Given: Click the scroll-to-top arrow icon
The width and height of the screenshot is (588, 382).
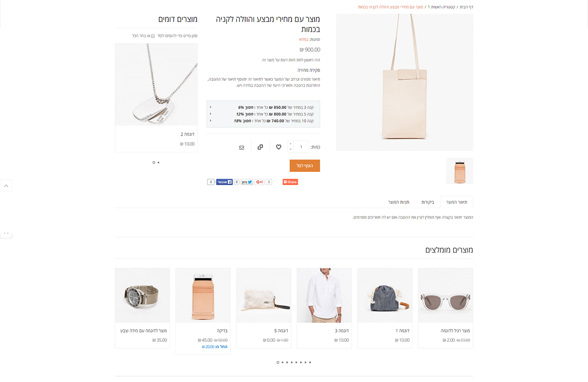Looking at the screenshot, I should coord(6,186).
